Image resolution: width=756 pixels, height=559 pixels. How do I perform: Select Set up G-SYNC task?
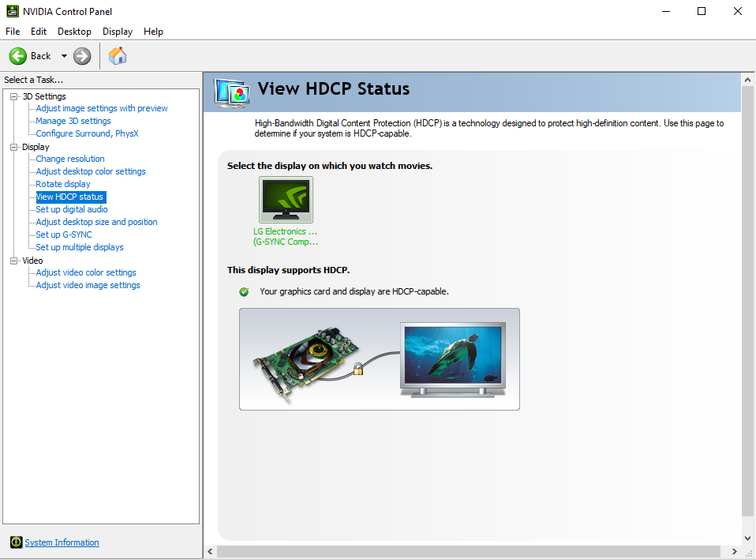[x=64, y=234]
